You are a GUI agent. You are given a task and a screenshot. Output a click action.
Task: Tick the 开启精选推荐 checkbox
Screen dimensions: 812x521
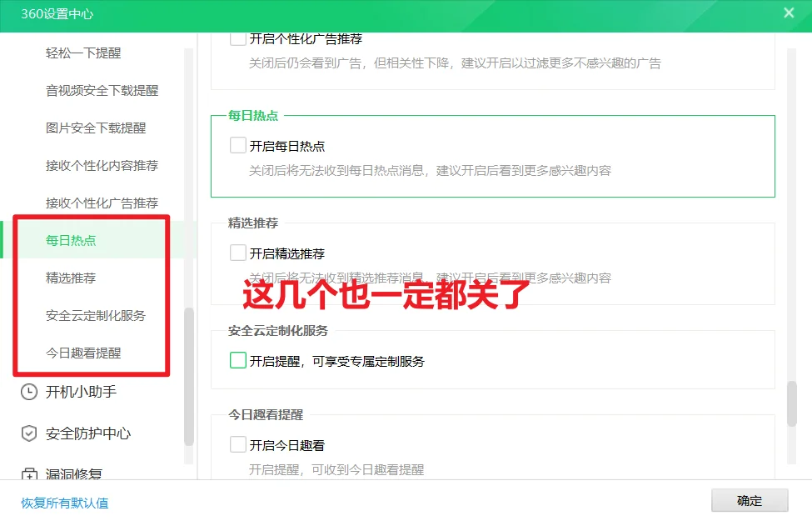pyautogui.click(x=237, y=253)
